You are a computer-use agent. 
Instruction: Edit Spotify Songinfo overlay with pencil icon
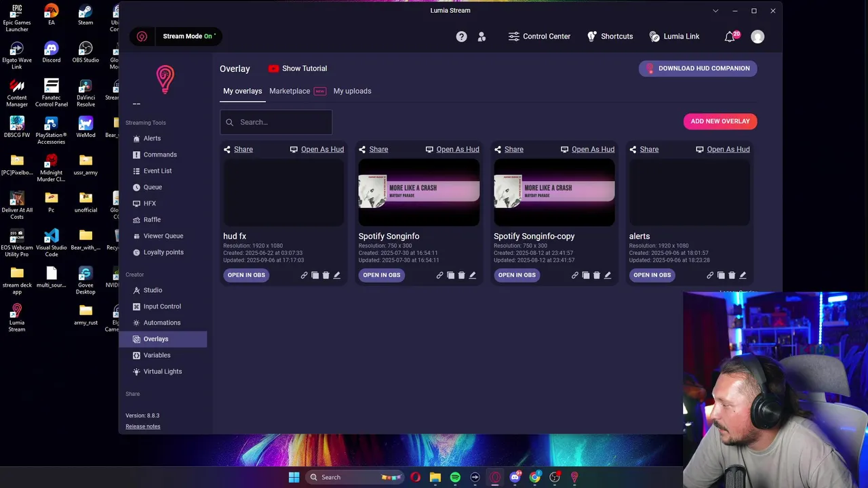point(473,275)
